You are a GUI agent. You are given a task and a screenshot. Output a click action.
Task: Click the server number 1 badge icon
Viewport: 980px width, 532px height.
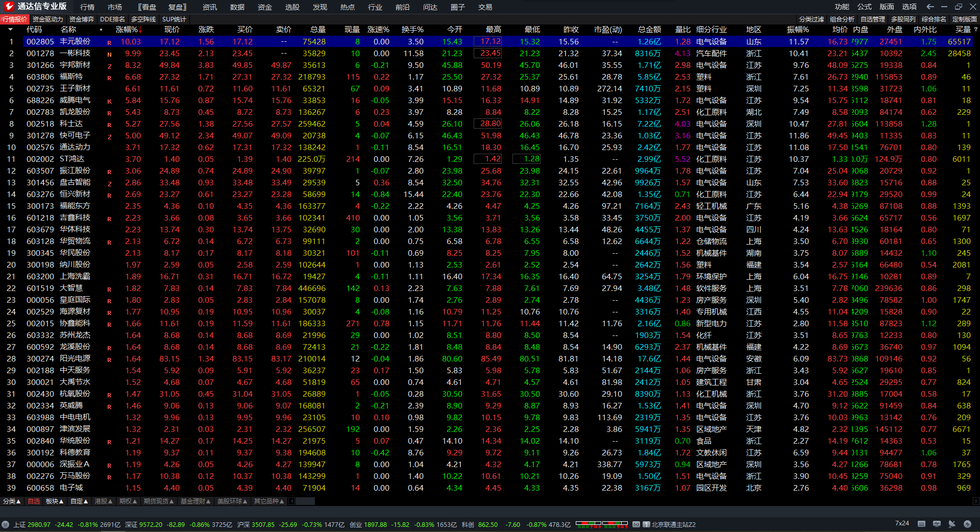tap(646, 524)
